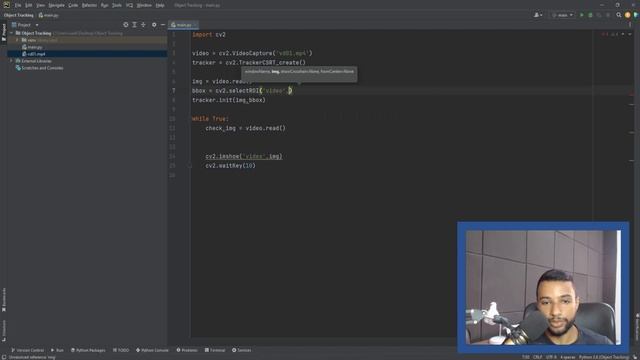Click the grey Stop icon
640x360 pixels.
pos(608,15)
